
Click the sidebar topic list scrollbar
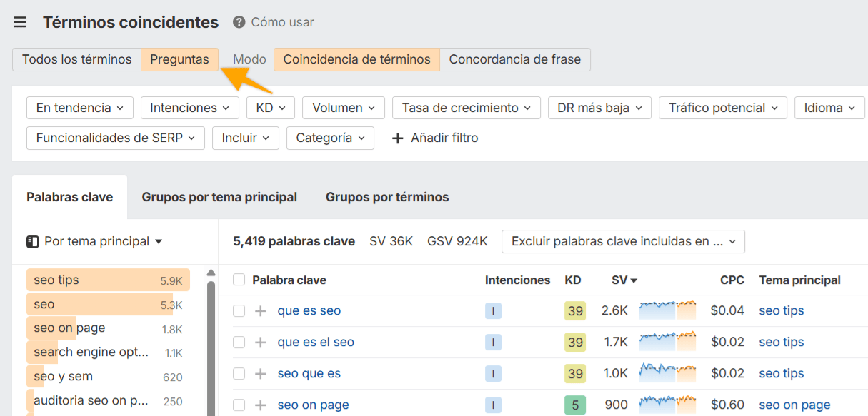211,348
